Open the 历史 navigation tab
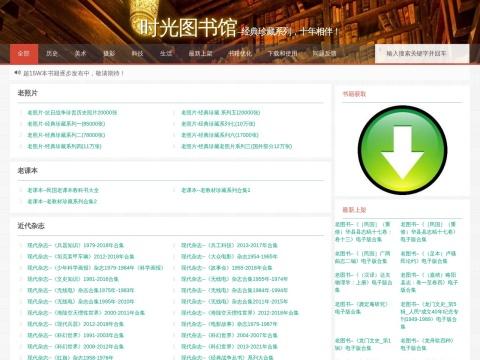Image resolution: width=480 pixels, height=360 pixels. 52,53
